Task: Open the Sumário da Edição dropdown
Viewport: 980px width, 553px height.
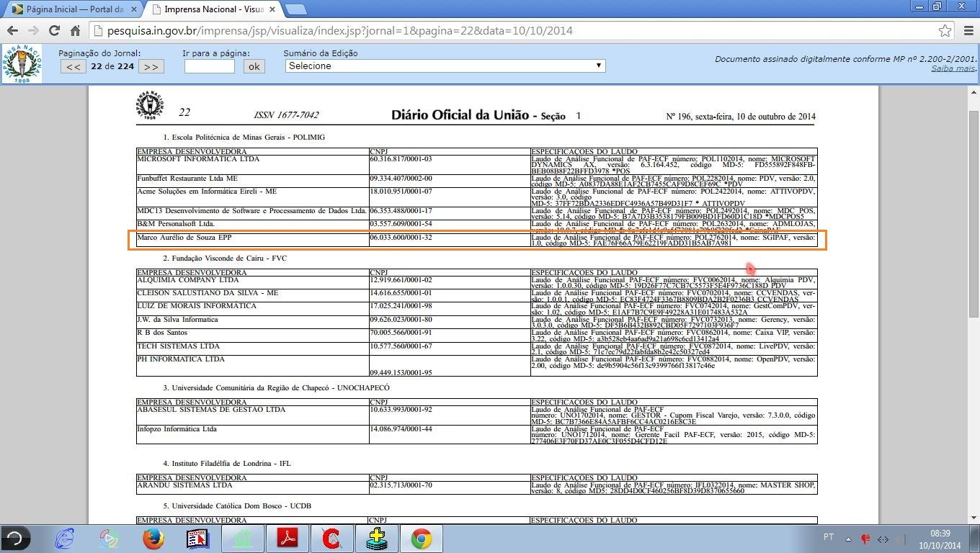Action: pos(445,66)
